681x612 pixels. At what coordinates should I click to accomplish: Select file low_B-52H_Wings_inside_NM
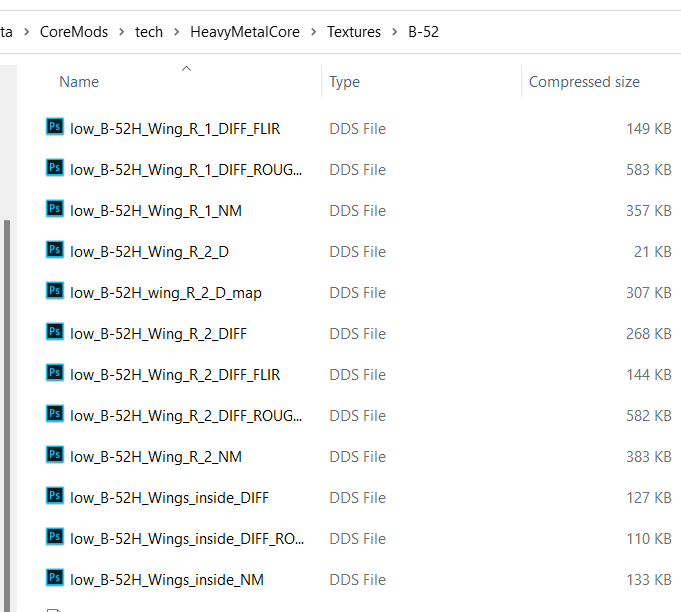tap(167, 580)
